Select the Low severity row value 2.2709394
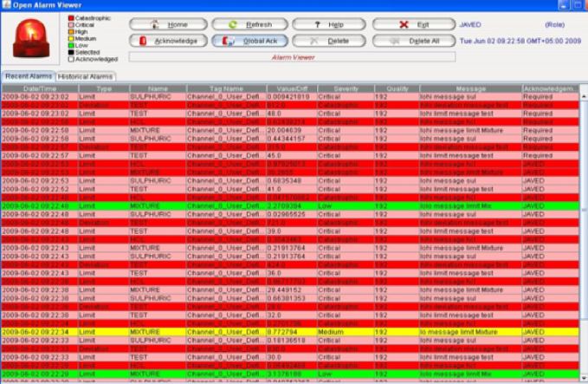The image size is (588, 384). tap(292, 206)
